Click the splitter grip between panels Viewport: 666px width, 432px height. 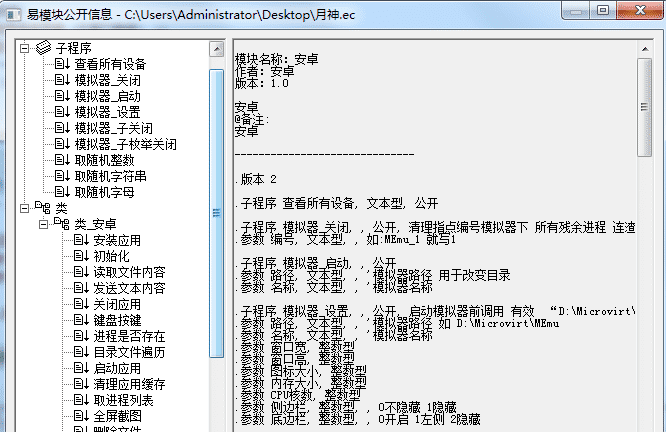[x=216, y=211]
